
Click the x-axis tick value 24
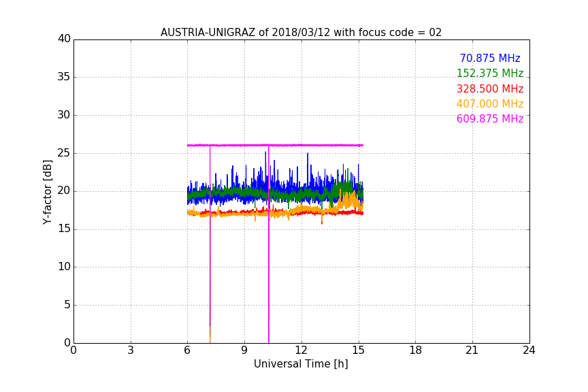pos(529,350)
